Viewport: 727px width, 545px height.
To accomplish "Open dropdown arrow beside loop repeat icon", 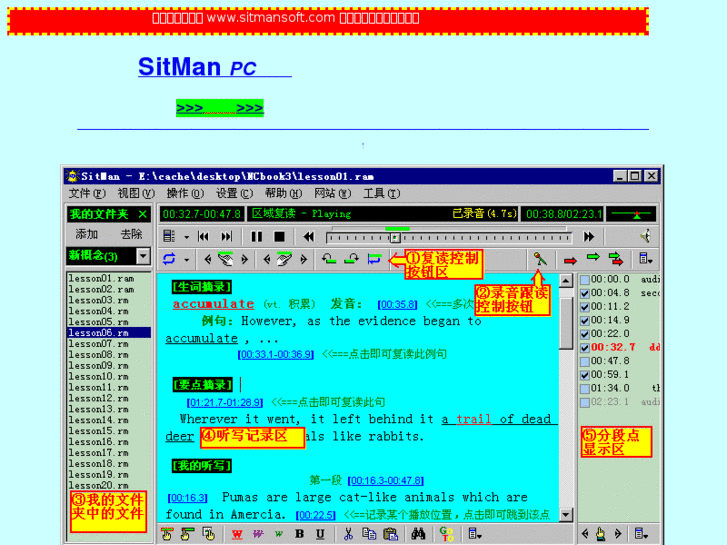I will point(186,259).
